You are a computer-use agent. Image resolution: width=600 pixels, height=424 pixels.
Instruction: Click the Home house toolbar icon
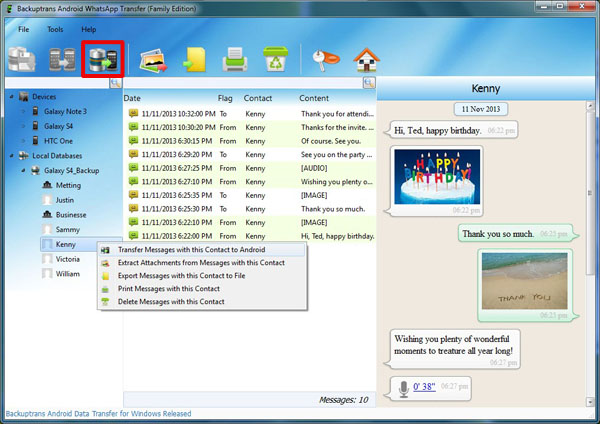pyautogui.click(x=366, y=60)
